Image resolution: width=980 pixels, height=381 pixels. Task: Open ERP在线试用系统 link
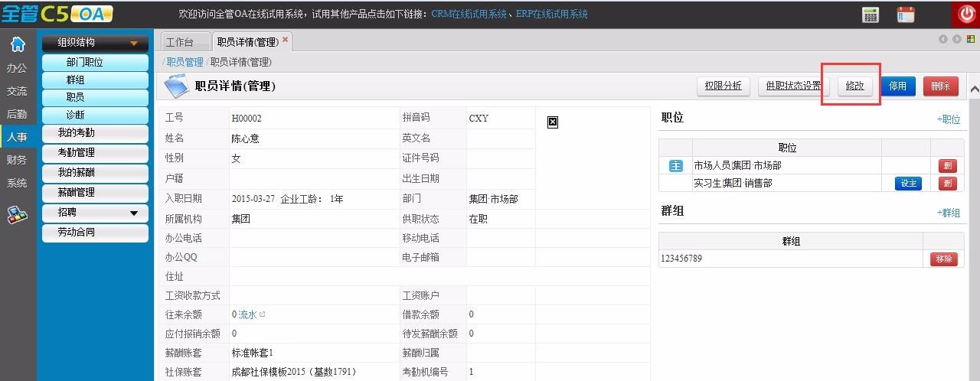[552, 14]
